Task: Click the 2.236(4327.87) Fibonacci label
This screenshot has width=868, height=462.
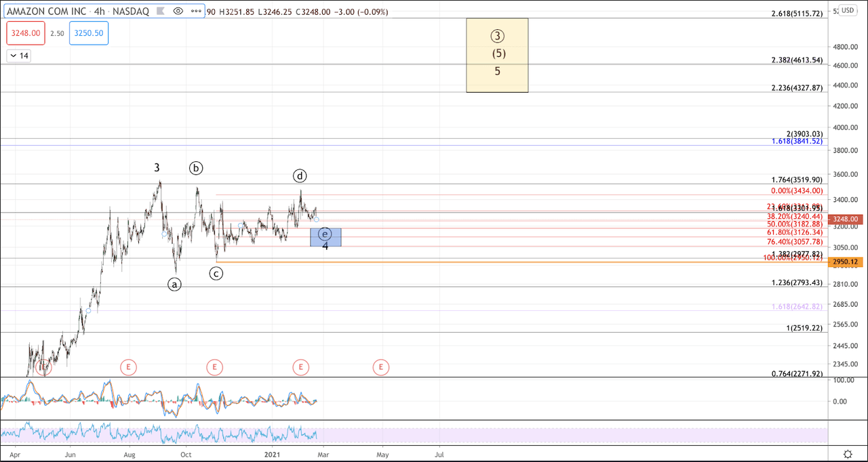Action: [x=796, y=88]
